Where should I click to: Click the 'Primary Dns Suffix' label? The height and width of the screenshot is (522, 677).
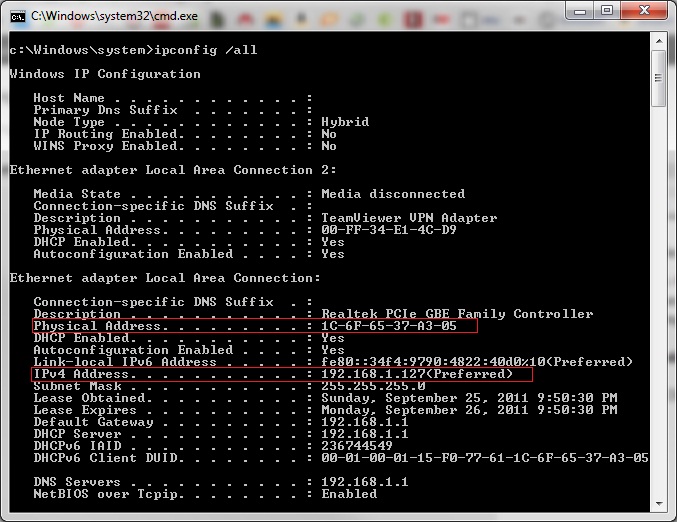[x=105, y=110]
